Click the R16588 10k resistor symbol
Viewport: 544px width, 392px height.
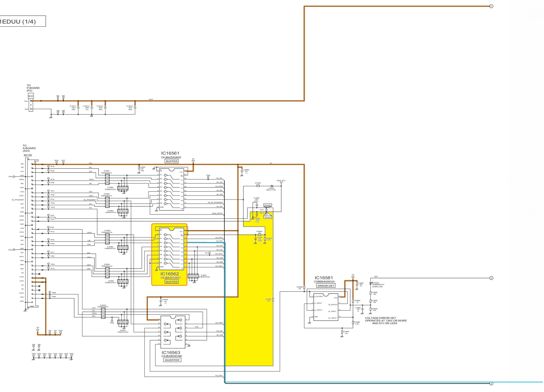click(304, 287)
